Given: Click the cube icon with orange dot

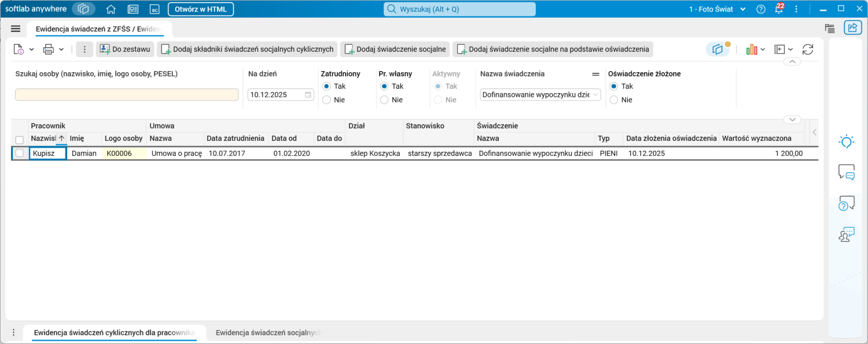Looking at the screenshot, I should point(718,49).
